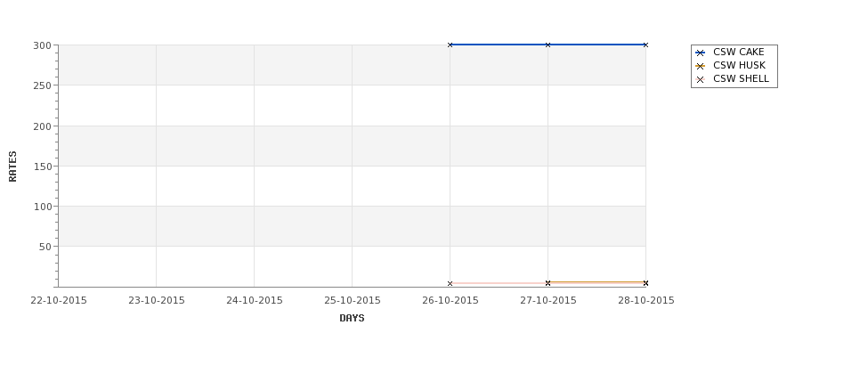Click the CSW SHELL legend label
The image size is (868, 382).
click(741, 78)
